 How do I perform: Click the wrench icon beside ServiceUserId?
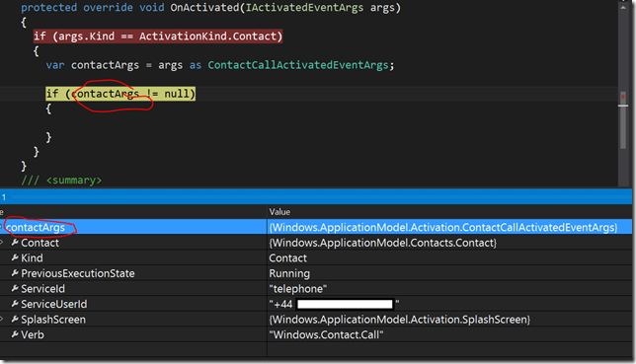point(15,304)
